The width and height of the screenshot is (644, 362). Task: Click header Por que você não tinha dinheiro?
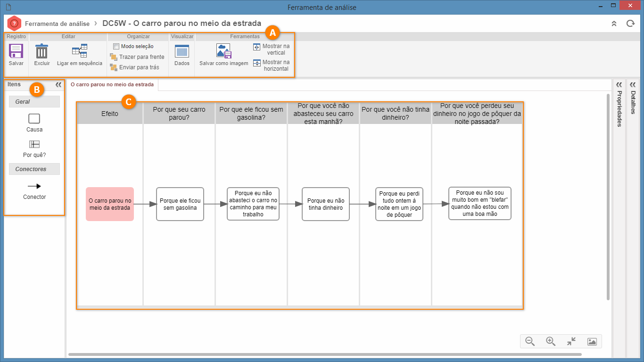tap(396, 114)
